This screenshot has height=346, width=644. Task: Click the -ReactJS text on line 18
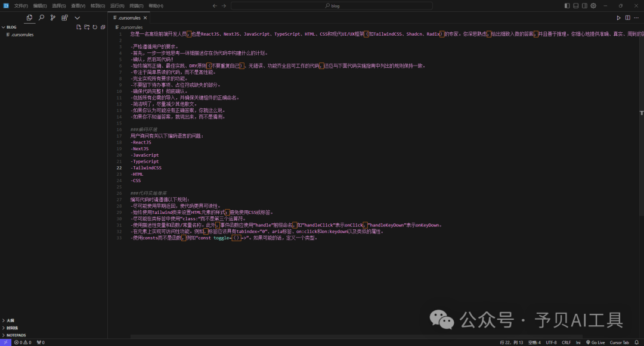[141, 142]
